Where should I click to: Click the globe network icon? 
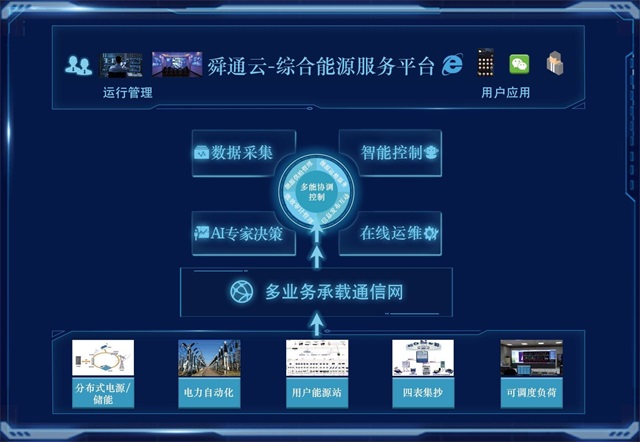tap(242, 291)
